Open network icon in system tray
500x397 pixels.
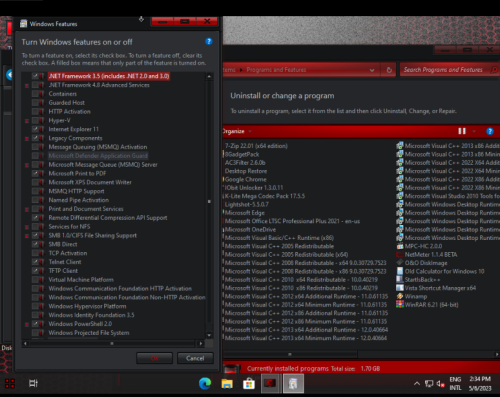coord(429,384)
